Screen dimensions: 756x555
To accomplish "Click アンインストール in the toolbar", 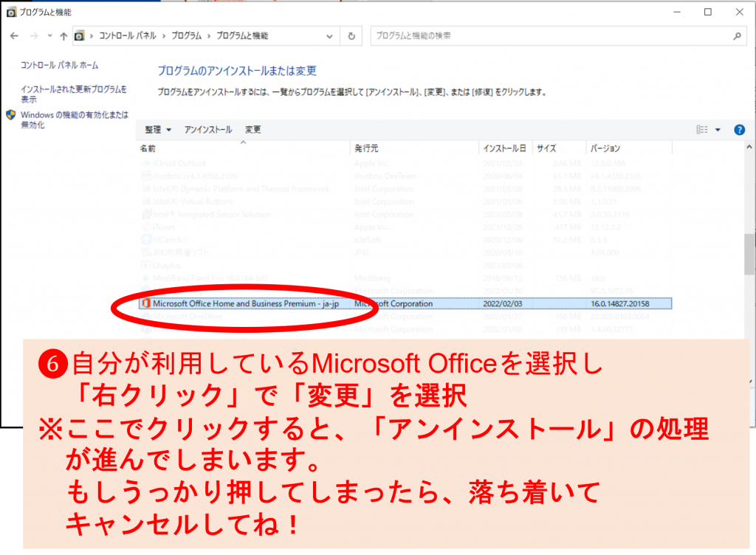I will (208, 130).
